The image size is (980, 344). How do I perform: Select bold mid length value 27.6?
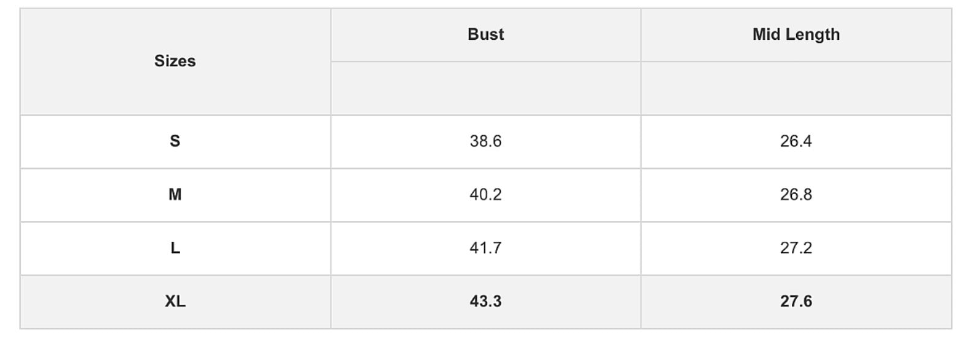click(796, 301)
